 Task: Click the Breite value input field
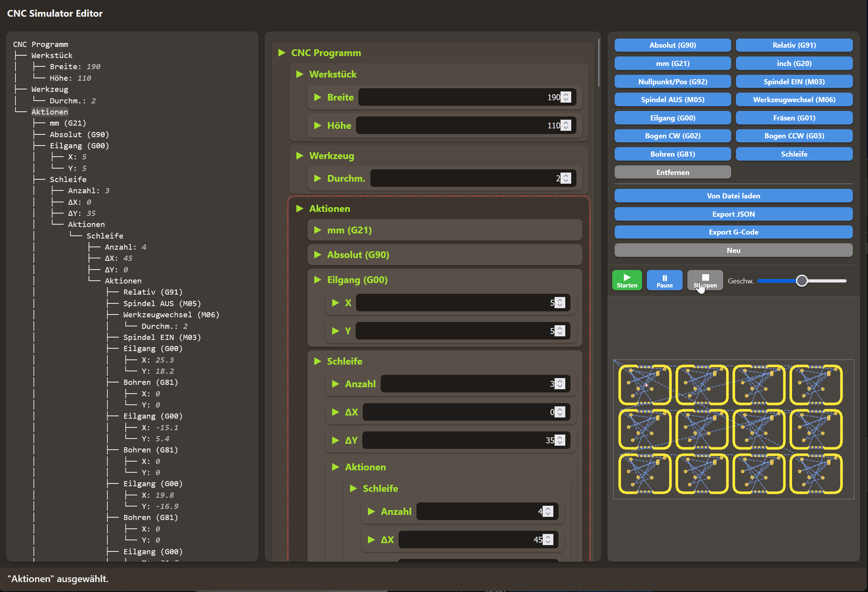pos(467,97)
